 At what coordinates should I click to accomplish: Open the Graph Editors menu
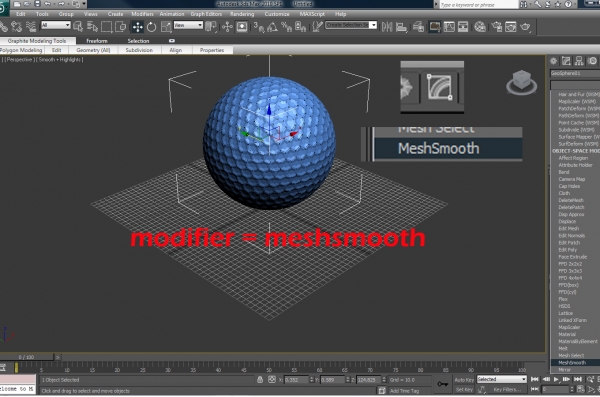point(206,14)
